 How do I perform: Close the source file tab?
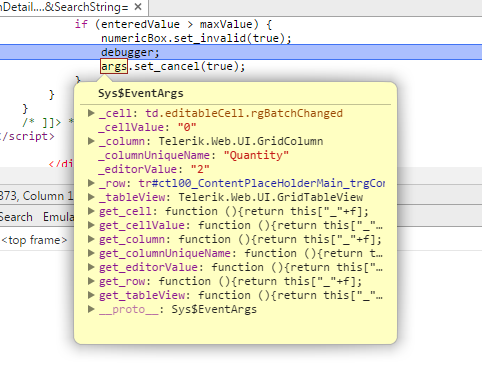coord(138,7)
